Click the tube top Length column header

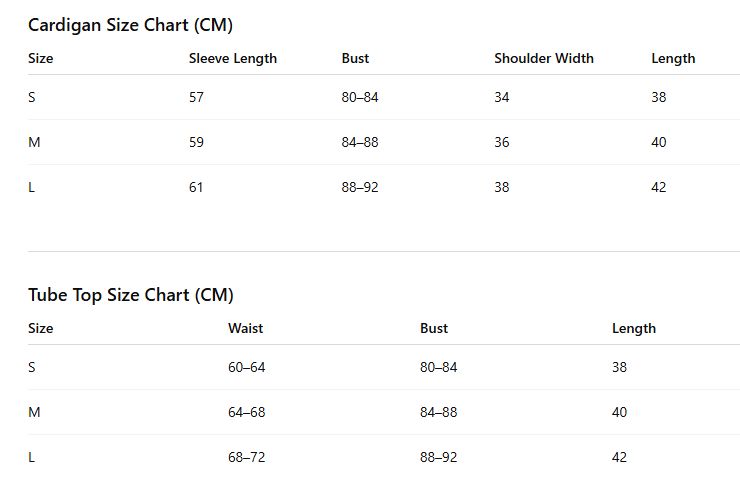click(634, 328)
